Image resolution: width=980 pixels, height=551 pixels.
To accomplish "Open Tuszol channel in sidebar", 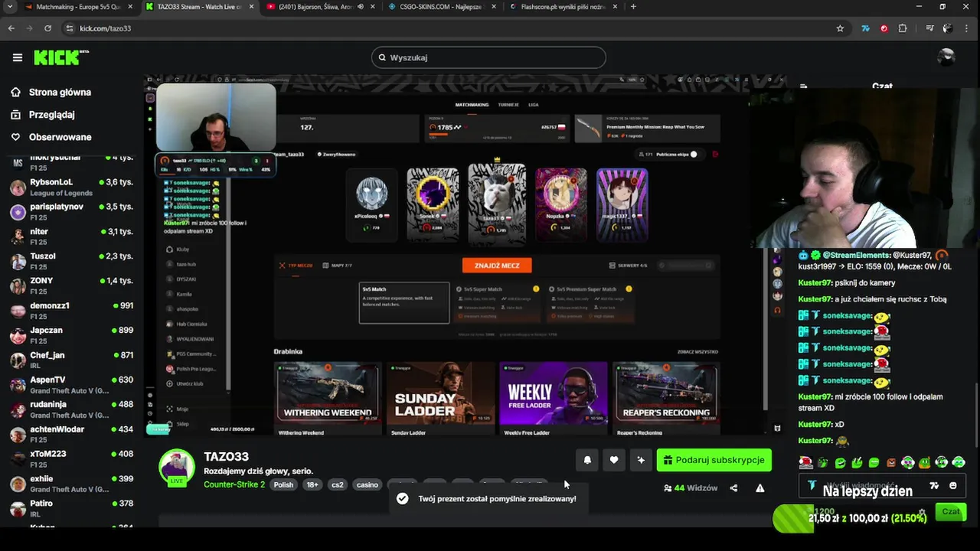I will click(x=72, y=260).
